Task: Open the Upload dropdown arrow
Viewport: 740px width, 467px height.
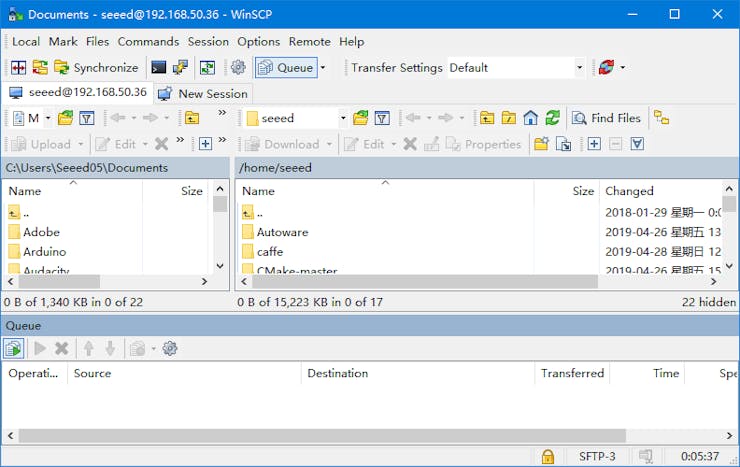Action: click(81, 144)
